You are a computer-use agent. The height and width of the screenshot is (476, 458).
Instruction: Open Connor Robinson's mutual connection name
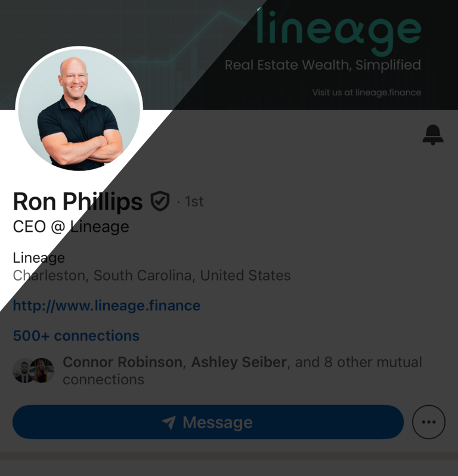tap(122, 362)
